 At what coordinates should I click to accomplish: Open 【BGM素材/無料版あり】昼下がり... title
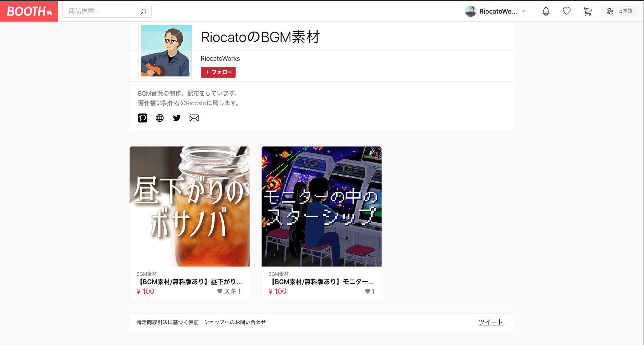coord(190,282)
